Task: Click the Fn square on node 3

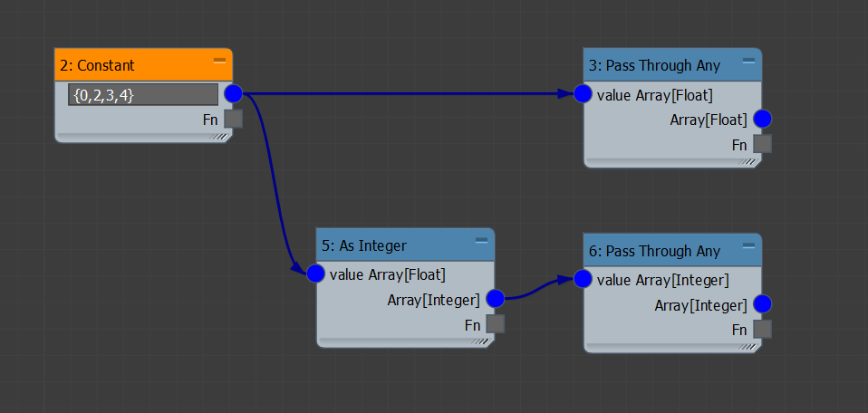Action: pyautogui.click(x=762, y=144)
